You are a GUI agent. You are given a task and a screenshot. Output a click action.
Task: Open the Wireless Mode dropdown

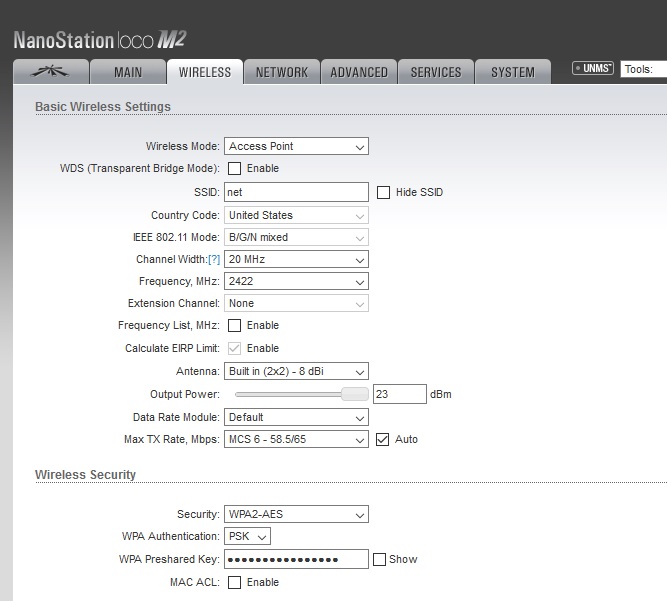[x=296, y=146]
